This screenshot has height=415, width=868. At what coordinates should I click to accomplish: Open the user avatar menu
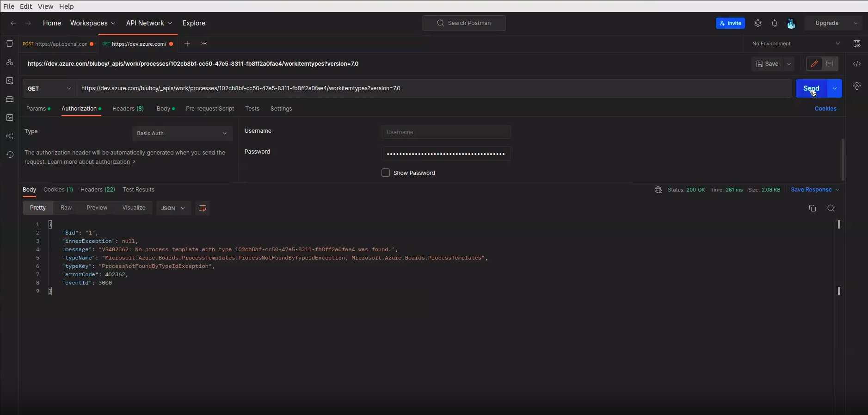pyautogui.click(x=791, y=23)
